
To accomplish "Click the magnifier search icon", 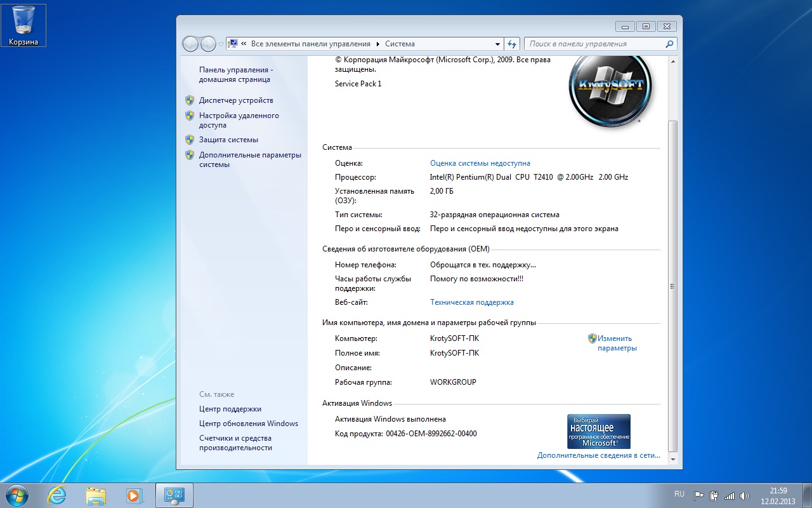I will [x=669, y=44].
